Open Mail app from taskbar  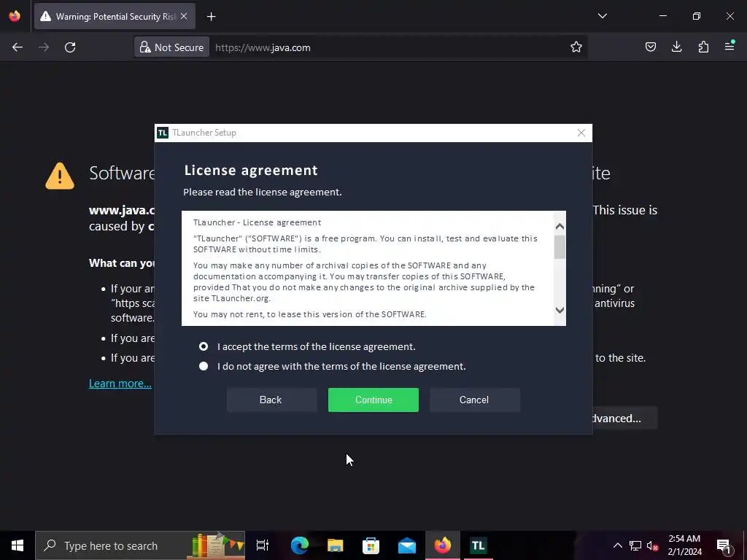click(407, 545)
